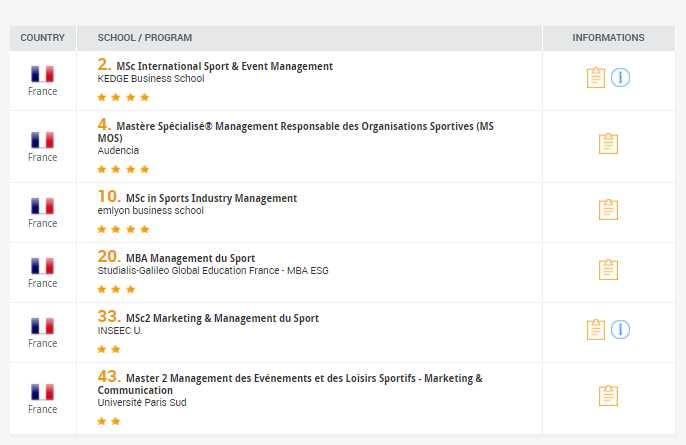
Task: Click the France label in the emlyon row
Action: [42, 224]
